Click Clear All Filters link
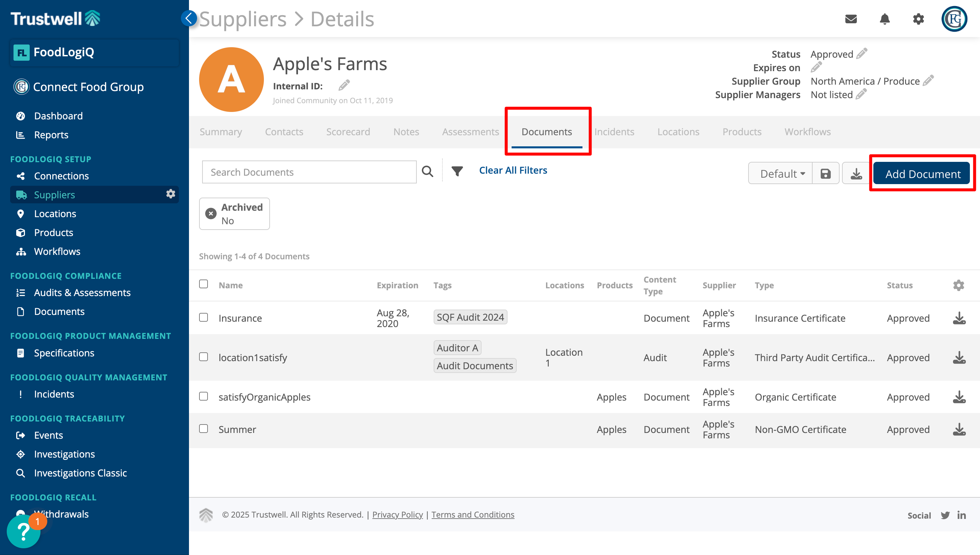This screenshot has height=555, width=980. click(x=513, y=170)
